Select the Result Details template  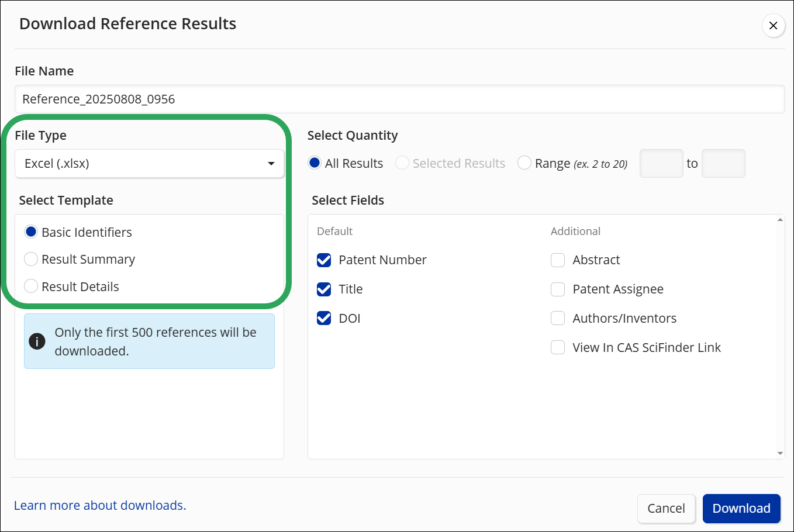pyautogui.click(x=31, y=286)
